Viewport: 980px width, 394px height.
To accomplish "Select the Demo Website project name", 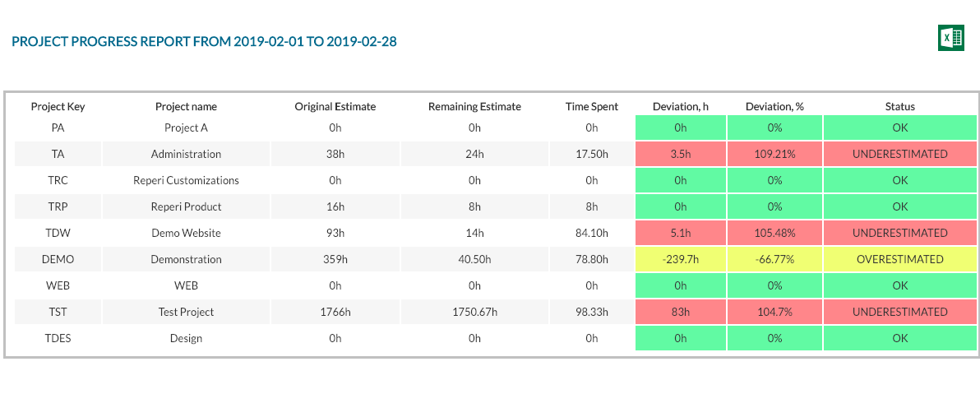I will (186, 233).
